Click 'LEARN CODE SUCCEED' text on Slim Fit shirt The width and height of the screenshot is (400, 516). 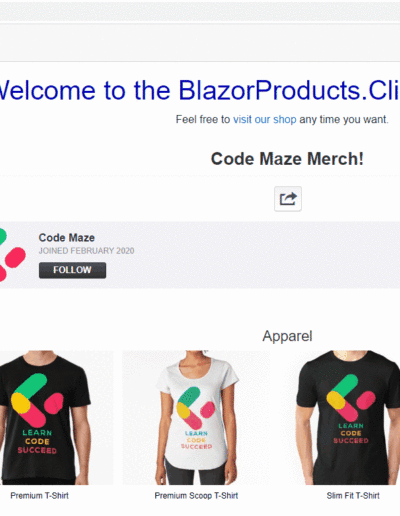pyautogui.click(x=351, y=433)
